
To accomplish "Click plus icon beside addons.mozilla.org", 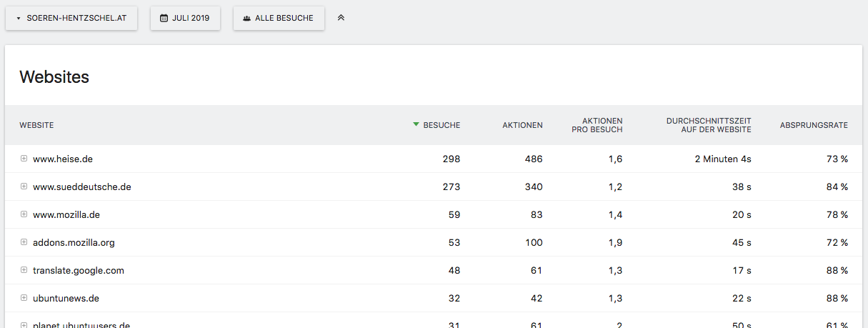I will (x=24, y=242).
